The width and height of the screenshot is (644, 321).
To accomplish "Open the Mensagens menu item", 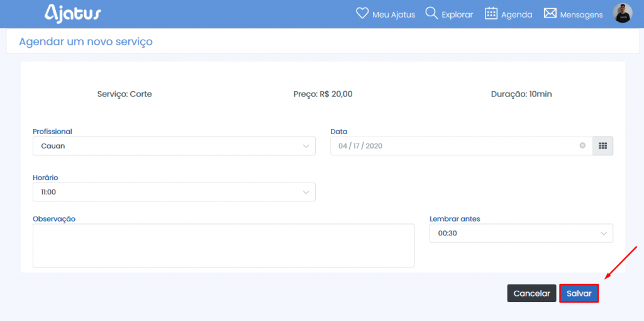I will pos(582,15).
